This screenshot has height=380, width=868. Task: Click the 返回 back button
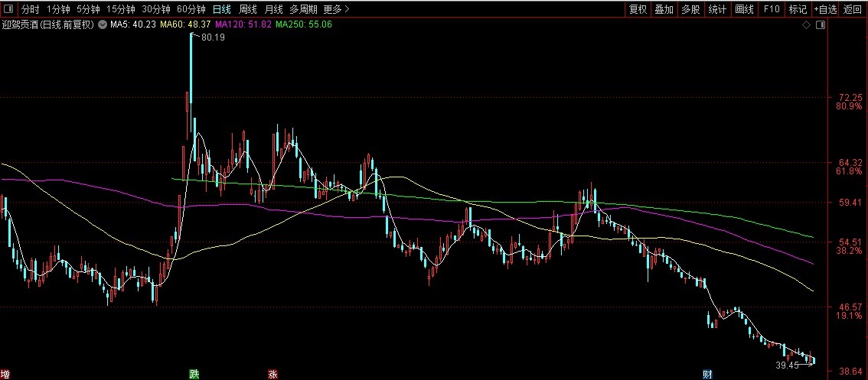coord(853,10)
